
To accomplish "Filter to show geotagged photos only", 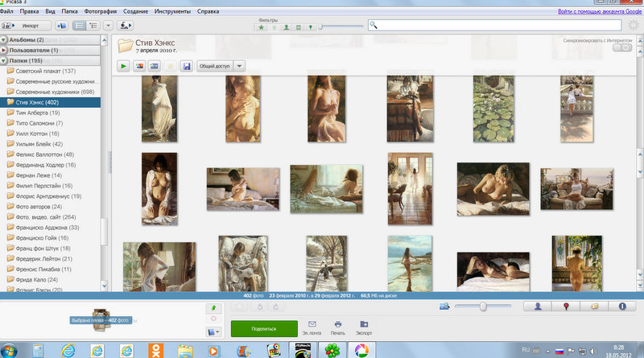I will coord(311,27).
